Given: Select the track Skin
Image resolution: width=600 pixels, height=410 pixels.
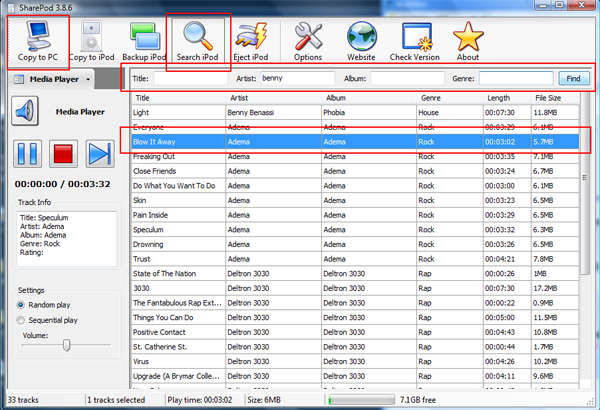Looking at the screenshot, I should pos(355,200).
